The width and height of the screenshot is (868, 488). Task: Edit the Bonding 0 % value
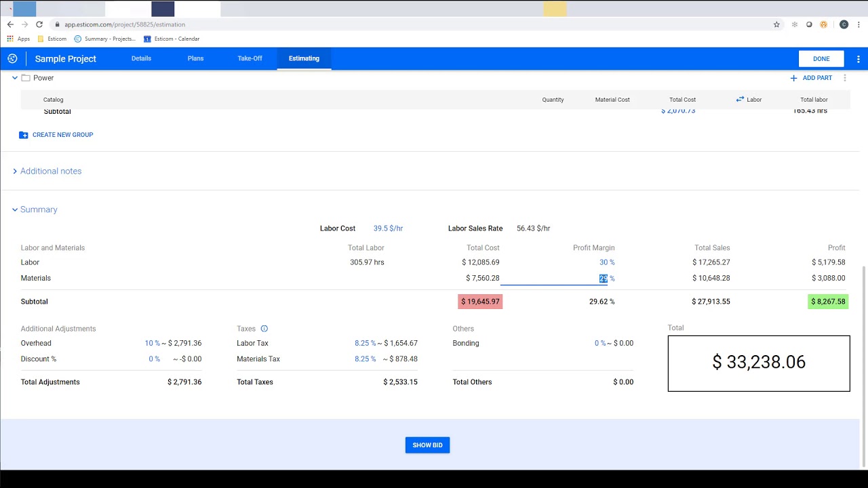coord(600,343)
